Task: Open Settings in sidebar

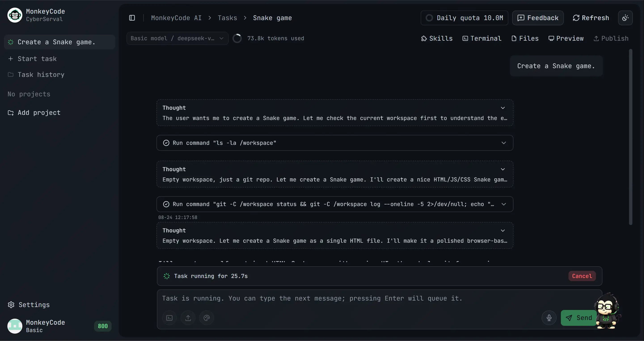Action: 29,305
